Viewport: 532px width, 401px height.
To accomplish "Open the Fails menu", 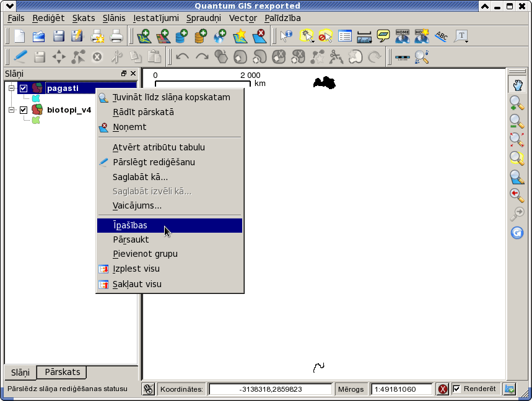I will [16, 18].
